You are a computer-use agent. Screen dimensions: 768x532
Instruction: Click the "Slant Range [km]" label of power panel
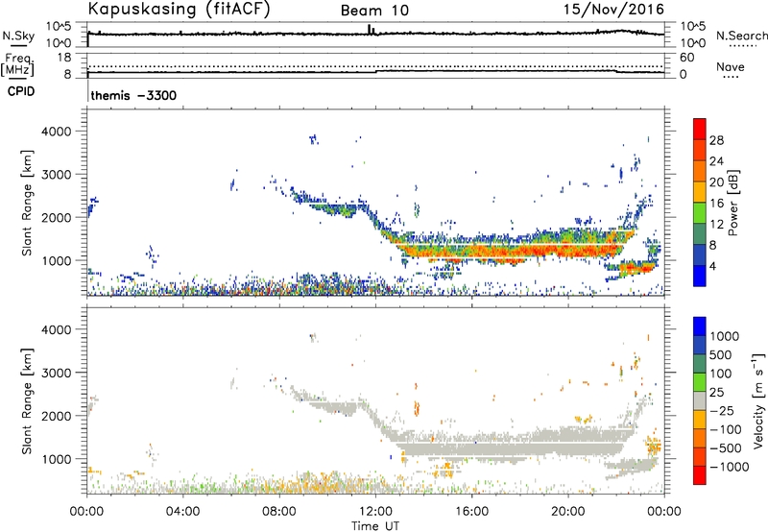(26, 203)
